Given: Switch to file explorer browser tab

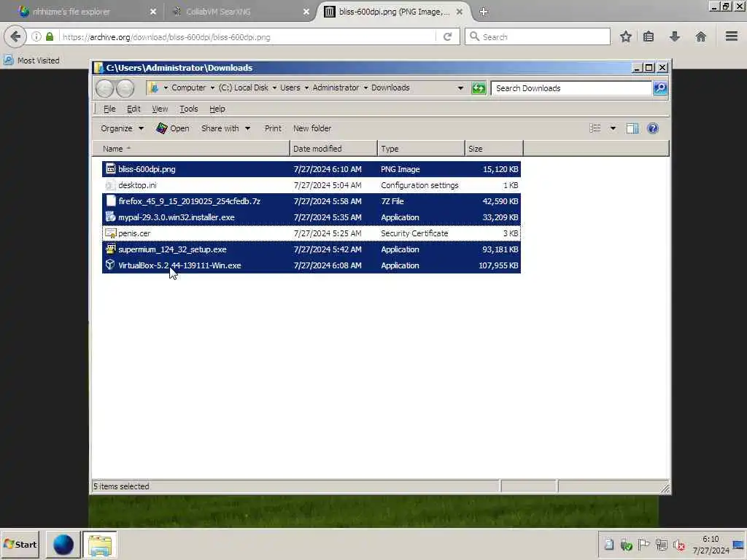Looking at the screenshot, I should point(86,12).
